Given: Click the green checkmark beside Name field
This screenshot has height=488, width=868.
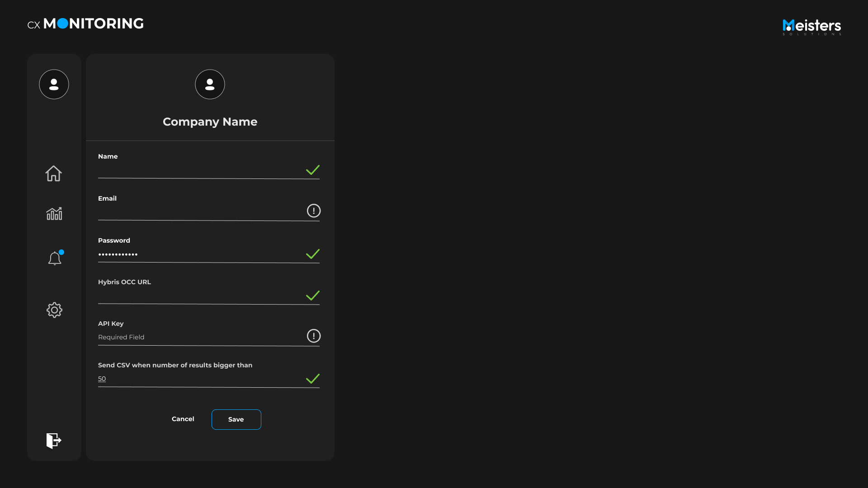Looking at the screenshot, I should pos(312,170).
